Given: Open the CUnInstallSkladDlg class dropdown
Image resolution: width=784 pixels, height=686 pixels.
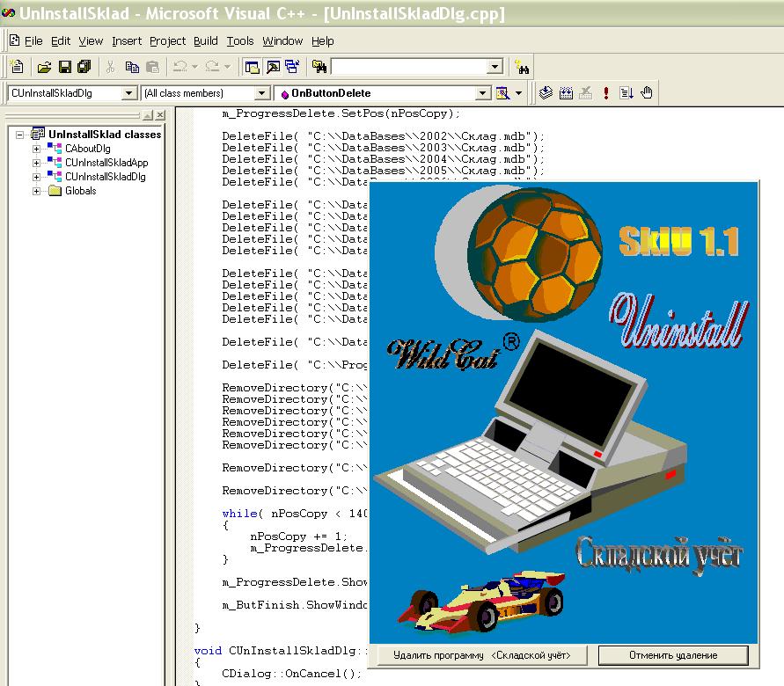Looking at the screenshot, I should [x=129, y=93].
